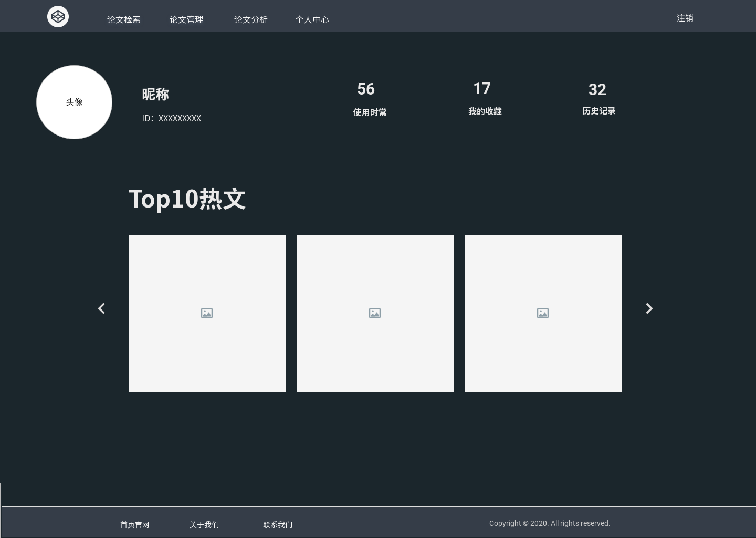The image size is (756, 538).
Task: Open the 论文管理 menu item
Action: [x=186, y=19]
